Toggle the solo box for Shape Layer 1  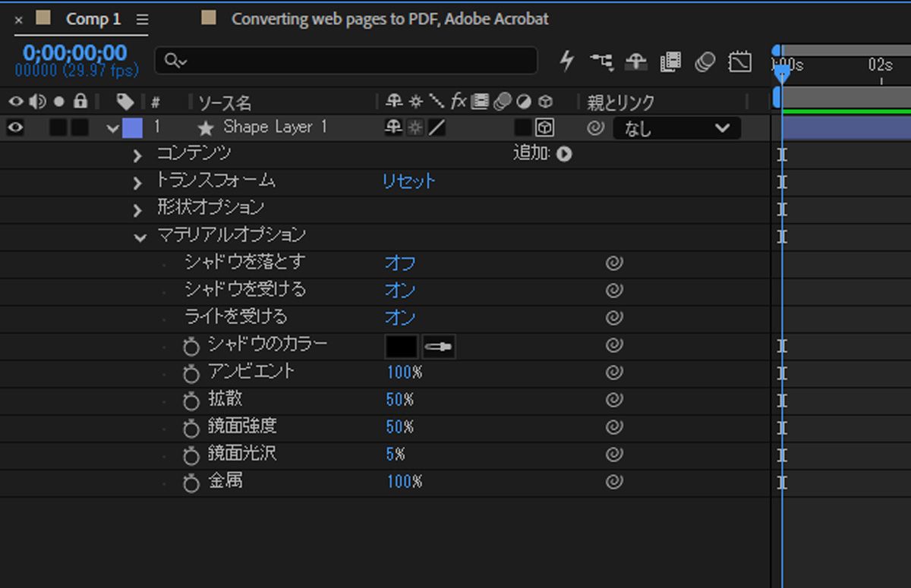(58, 128)
